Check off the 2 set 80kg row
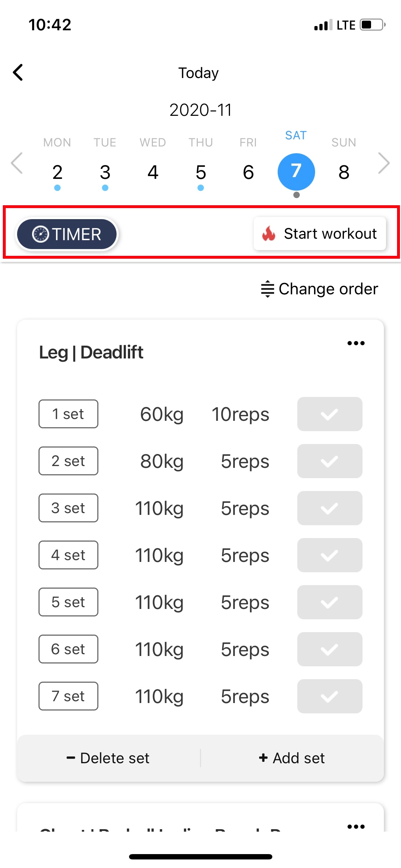The height and width of the screenshot is (868, 401). (x=330, y=461)
